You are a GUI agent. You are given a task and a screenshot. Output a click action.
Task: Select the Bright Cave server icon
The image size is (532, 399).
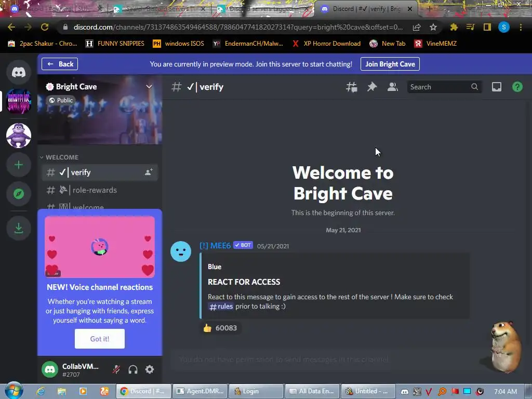19,101
